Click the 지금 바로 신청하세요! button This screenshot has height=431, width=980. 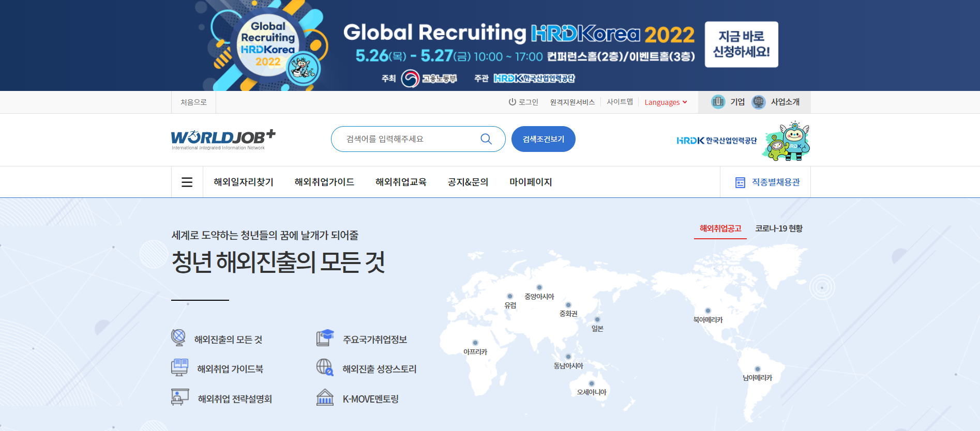coord(742,44)
